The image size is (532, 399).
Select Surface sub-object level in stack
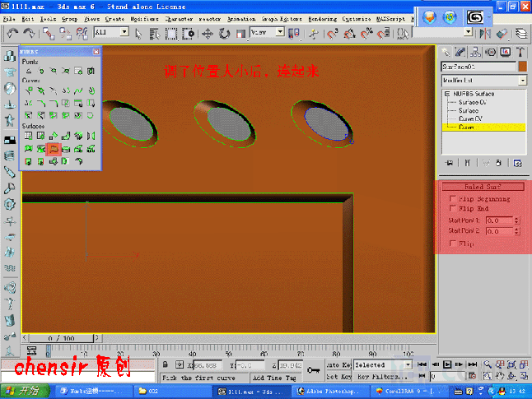click(x=469, y=110)
